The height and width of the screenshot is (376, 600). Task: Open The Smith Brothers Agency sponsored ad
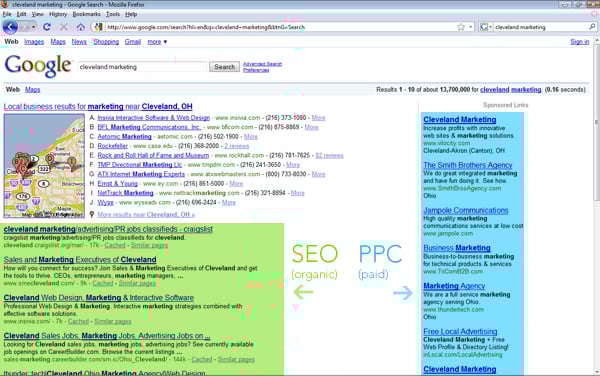468,165
